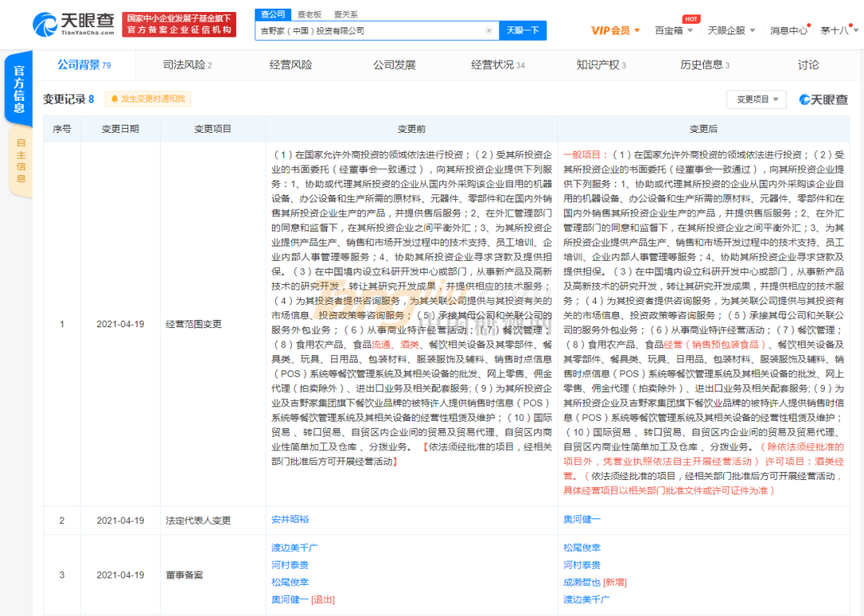Image resolution: width=864 pixels, height=616 pixels.
Task: Open 奥河健一 [退出] link in the 变更前 column
Action: (x=303, y=599)
